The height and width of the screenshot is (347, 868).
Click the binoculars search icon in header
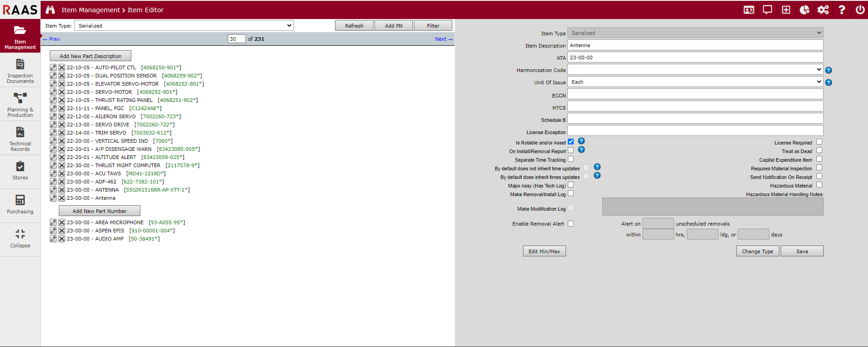click(50, 10)
